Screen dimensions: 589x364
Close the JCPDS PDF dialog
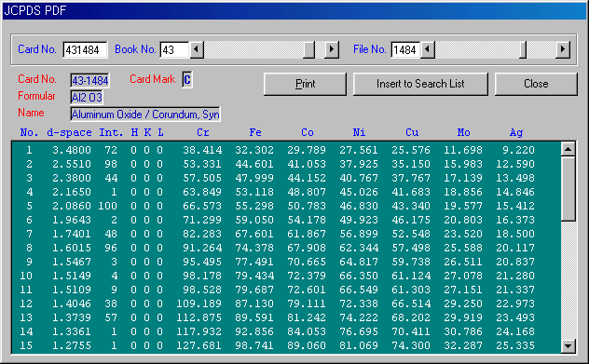tap(536, 84)
